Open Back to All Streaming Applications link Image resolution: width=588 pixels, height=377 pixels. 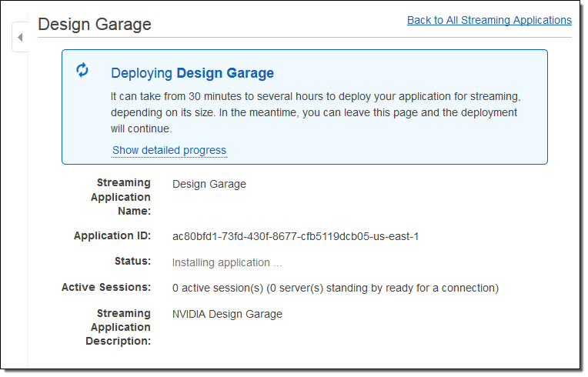coord(489,20)
